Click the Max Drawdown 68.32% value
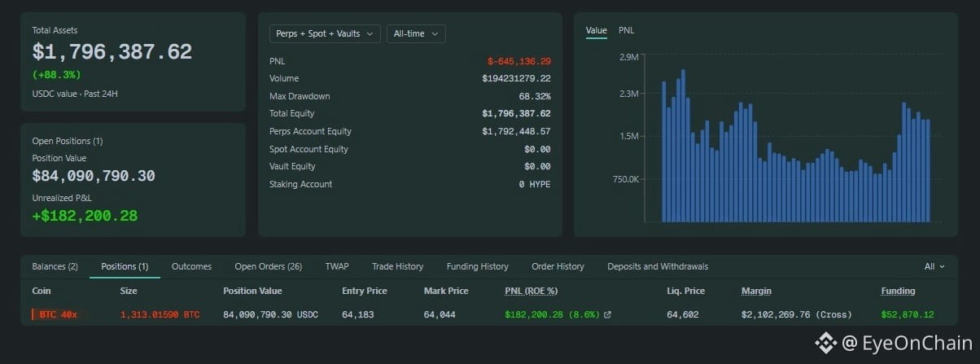The width and height of the screenshot is (980, 364). 535,96
